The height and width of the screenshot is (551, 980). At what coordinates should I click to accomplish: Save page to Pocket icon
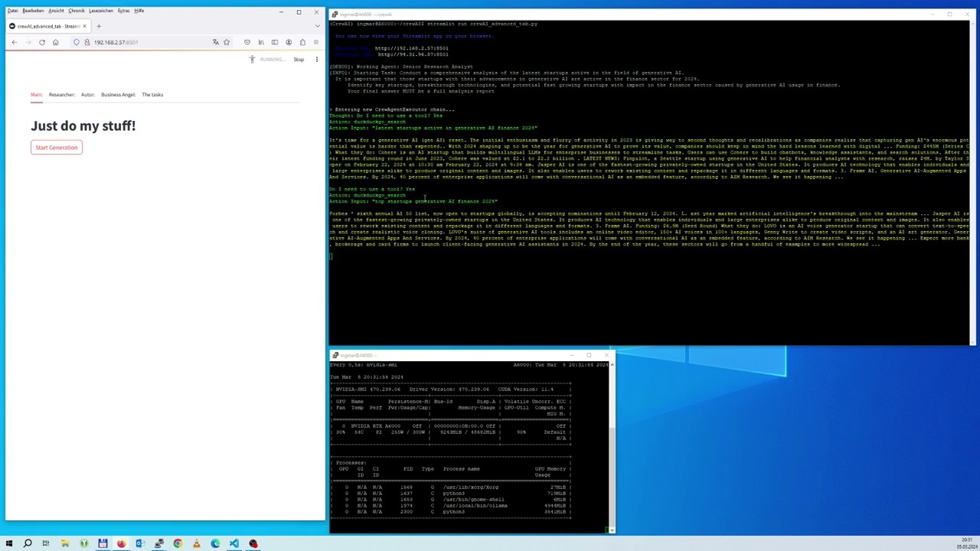click(x=247, y=42)
